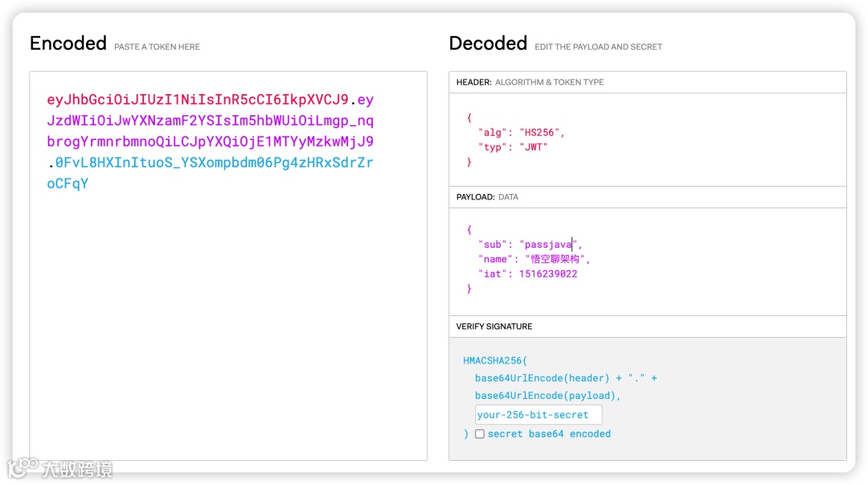Click the red header segment of encoded token
Screen dimensions: 868x485
click(197, 101)
